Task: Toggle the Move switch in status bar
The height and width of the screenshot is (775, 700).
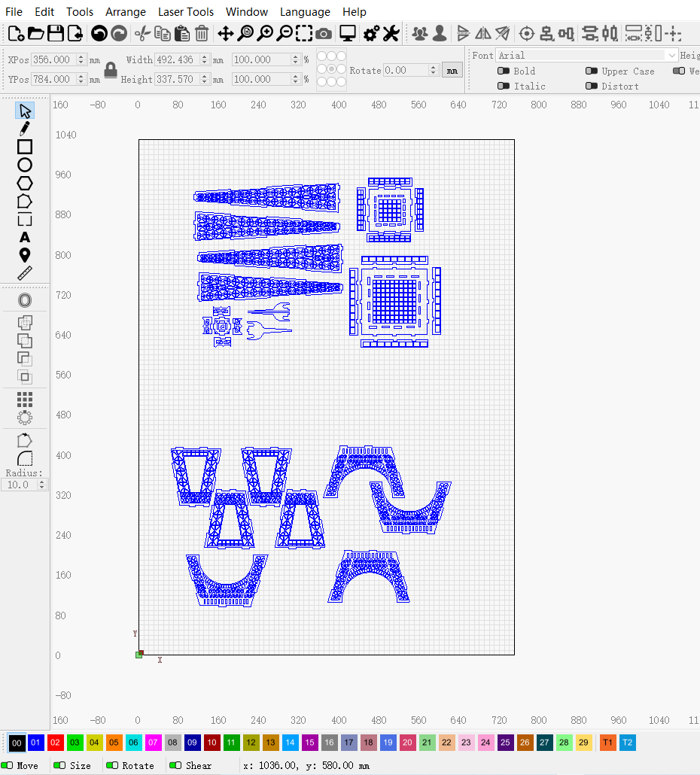Action: pyautogui.click(x=7, y=765)
